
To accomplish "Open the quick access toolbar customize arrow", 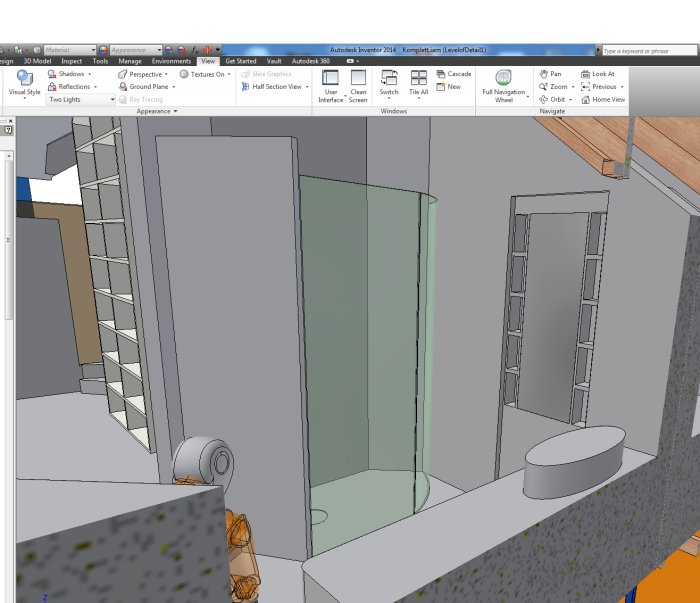I will tap(218, 50).
